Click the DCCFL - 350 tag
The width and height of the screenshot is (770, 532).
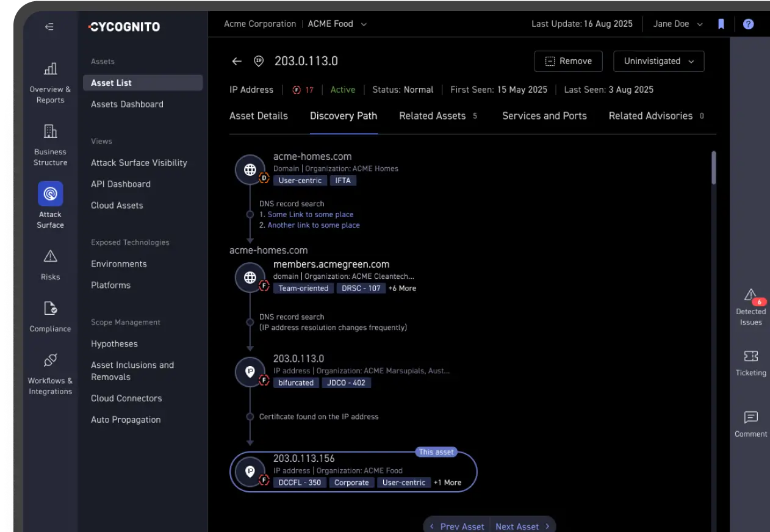(x=300, y=483)
